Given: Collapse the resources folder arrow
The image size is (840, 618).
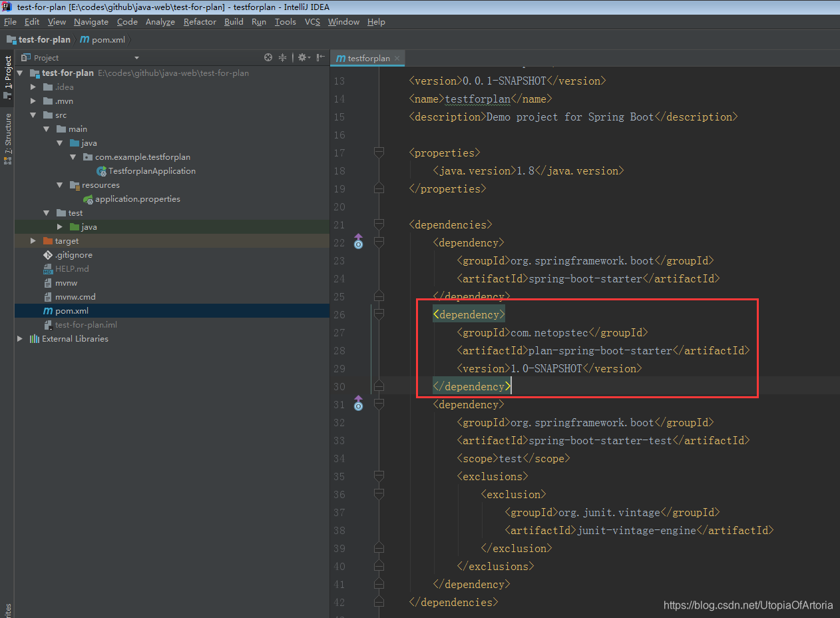Looking at the screenshot, I should click(x=61, y=185).
